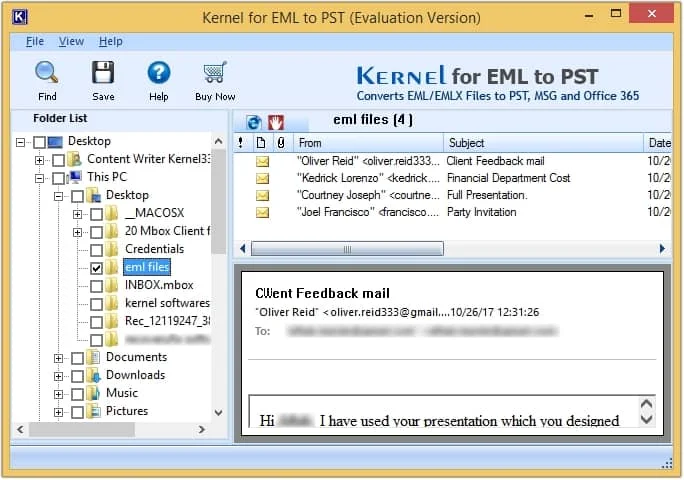Sort mails by Subject column header
The width and height of the screenshot is (684, 480).
click(x=544, y=143)
